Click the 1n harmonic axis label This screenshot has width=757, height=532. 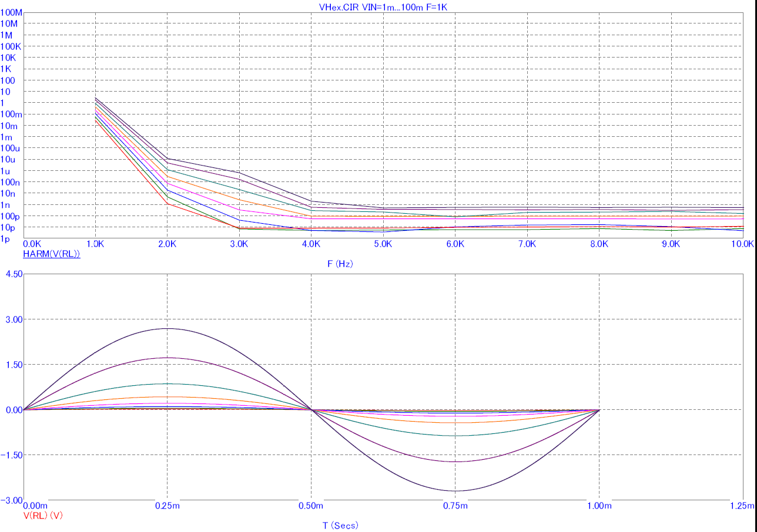[x=6, y=205]
